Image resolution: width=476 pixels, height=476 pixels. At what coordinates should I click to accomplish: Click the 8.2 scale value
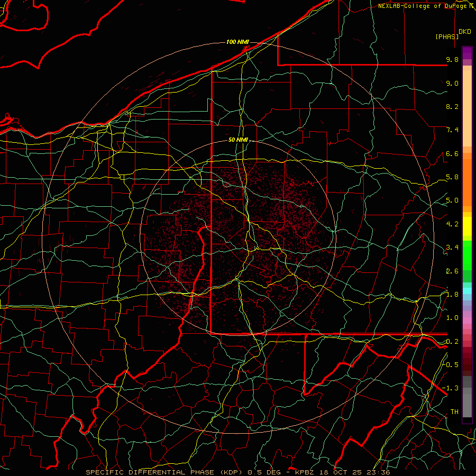(452, 106)
